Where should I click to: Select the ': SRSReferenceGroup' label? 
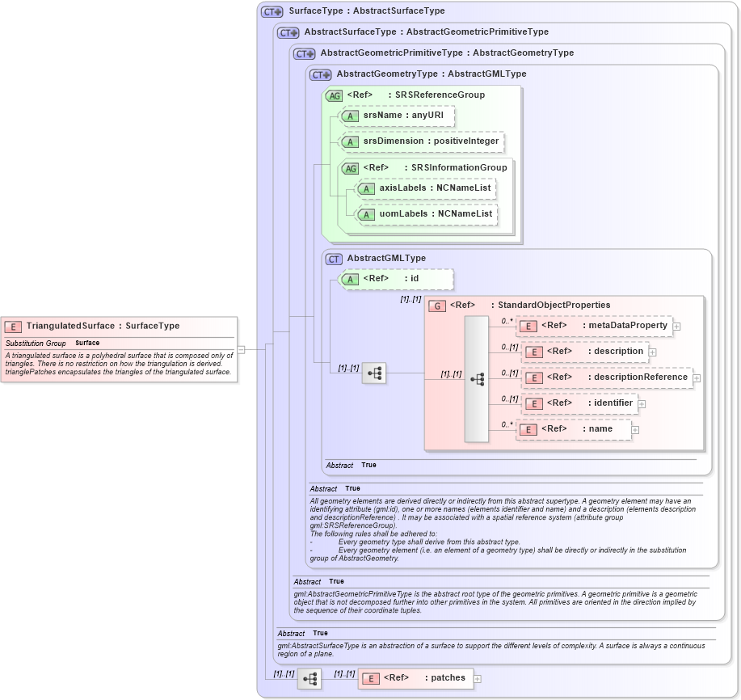point(436,95)
